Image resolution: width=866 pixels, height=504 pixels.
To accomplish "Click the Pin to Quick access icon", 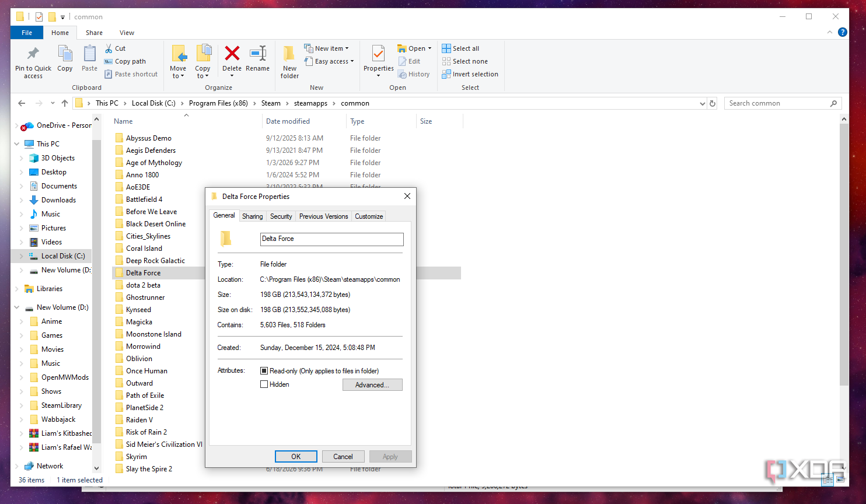I will 33,54.
